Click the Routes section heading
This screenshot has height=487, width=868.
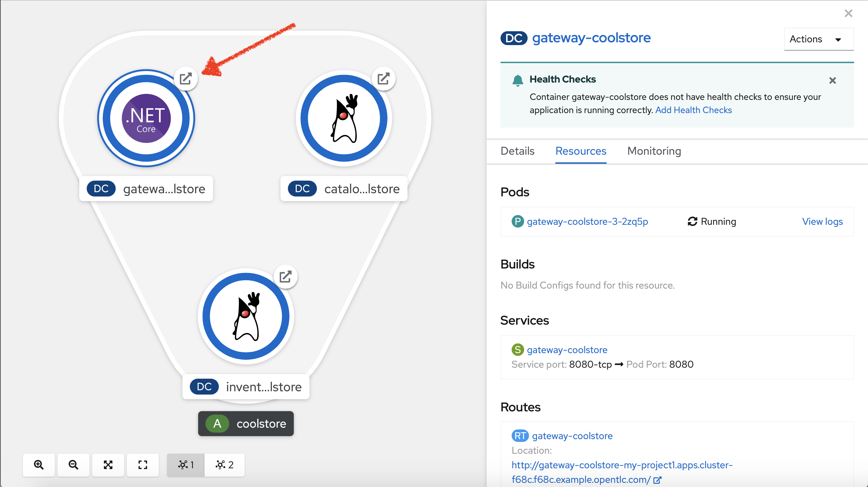[520, 407]
